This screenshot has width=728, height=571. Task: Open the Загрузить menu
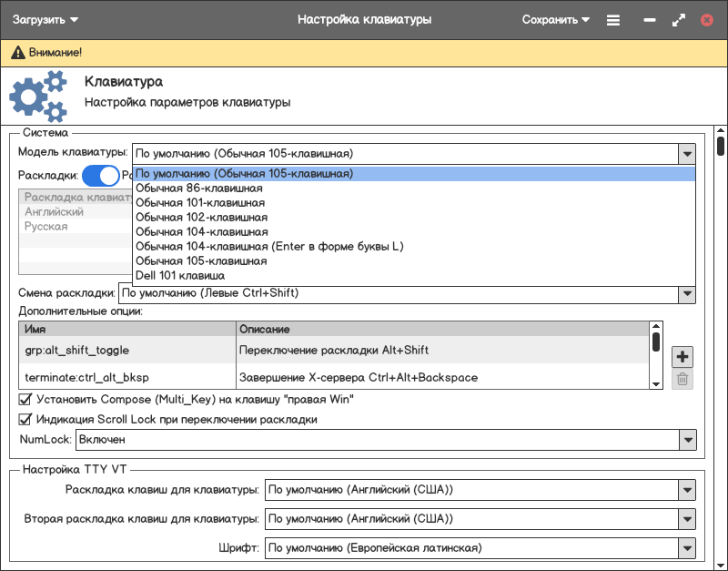pos(45,19)
